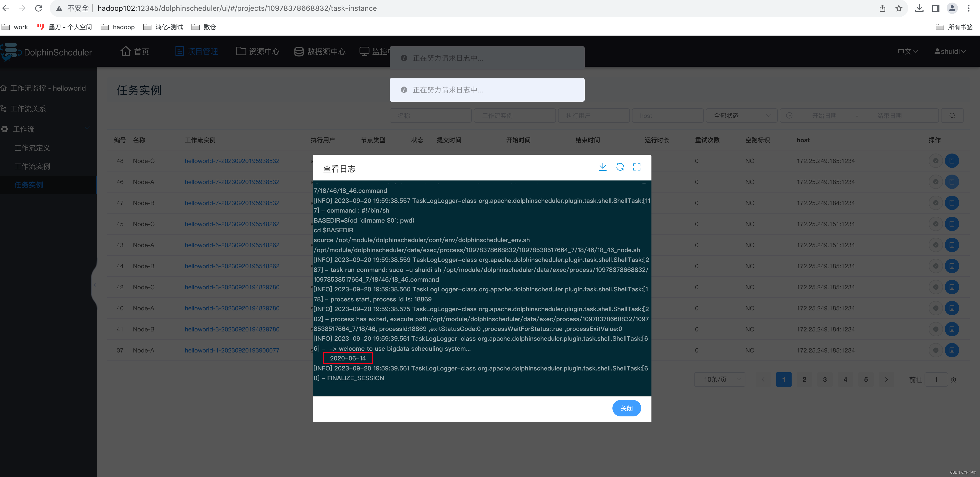The width and height of the screenshot is (980, 477).
Task: Expand the shuidi user menu
Action: pos(950,51)
